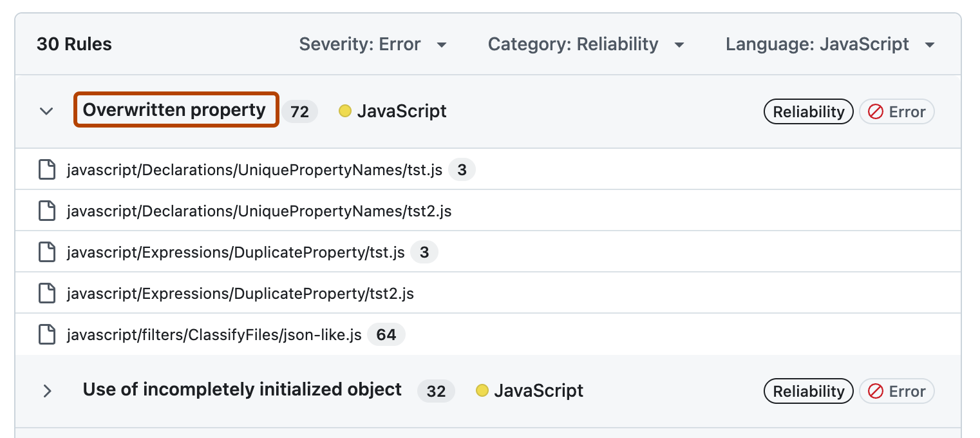Click the file icon beside DuplicateProperty/tst.js
This screenshot has height=438, width=980.
[x=47, y=252]
